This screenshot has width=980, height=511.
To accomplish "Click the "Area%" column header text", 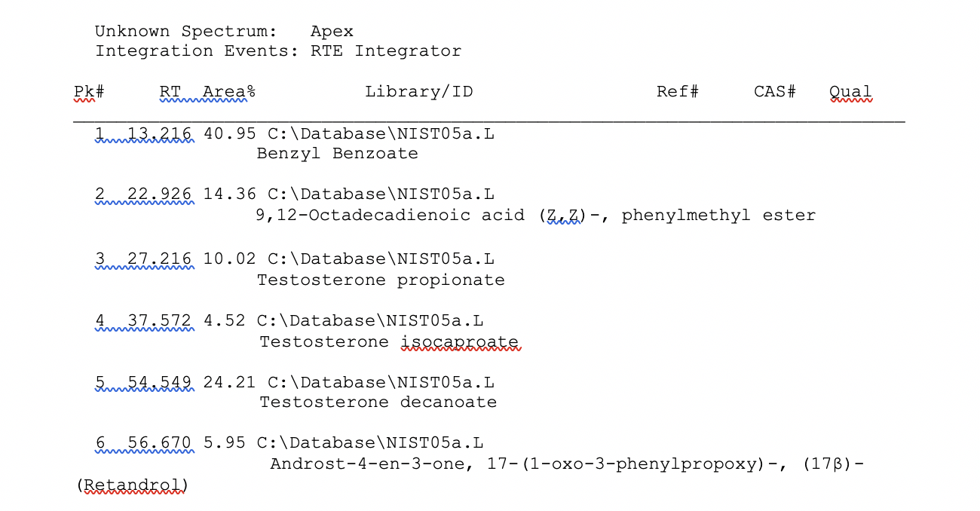I will click(x=229, y=92).
